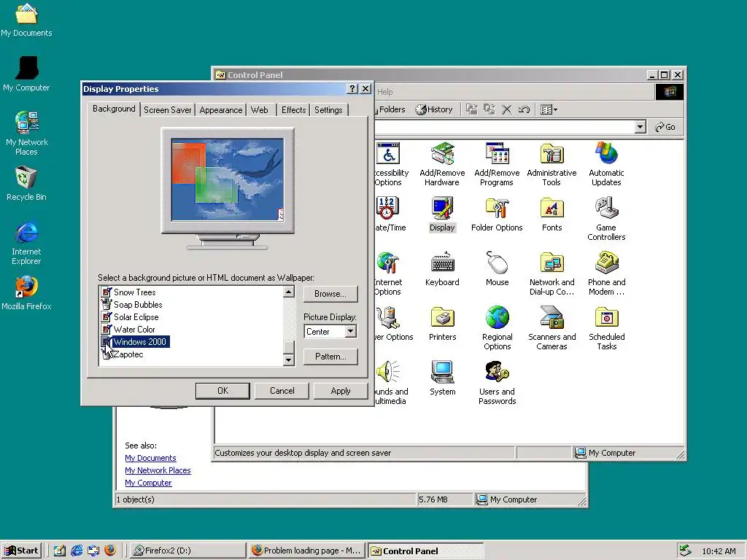Click Cancel in Display Properties
Viewport: 747px width, 560px height.
tap(282, 391)
